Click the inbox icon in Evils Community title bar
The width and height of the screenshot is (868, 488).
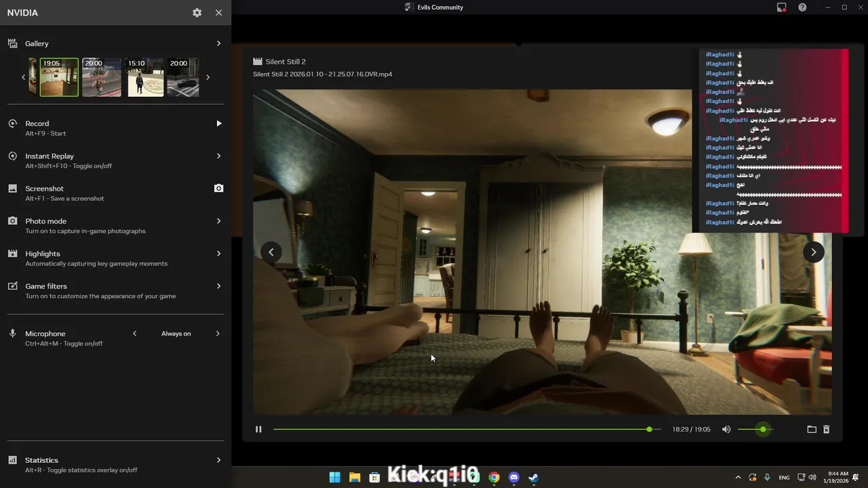click(781, 7)
